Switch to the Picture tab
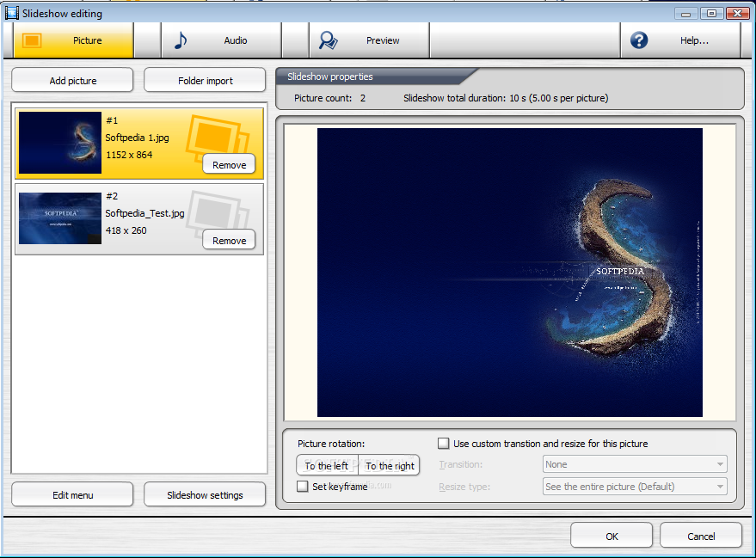 pyautogui.click(x=73, y=40)
